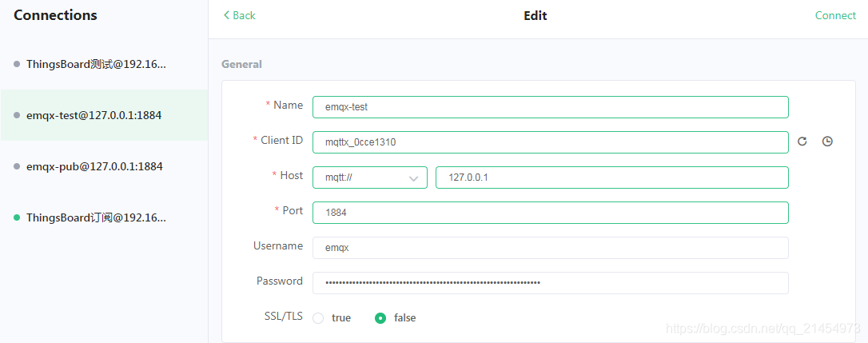Screen dimensions: 868x343
Task: Select the SSL/TLS false radio button
Action: coord(380,318)
